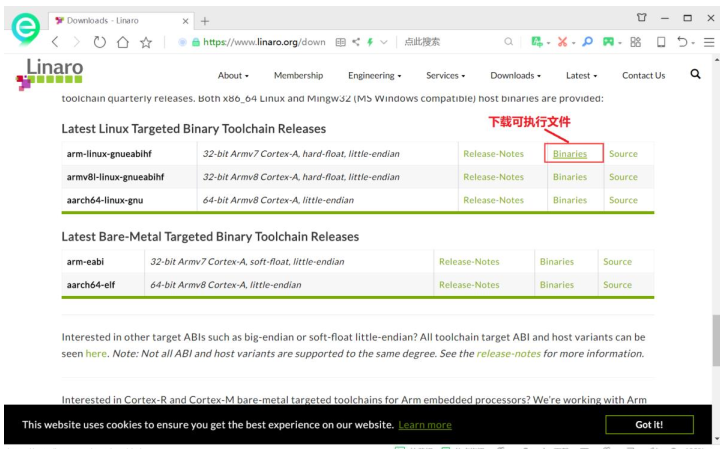
Task: Expand the translate icon dropdown arrow
Action: point(549,43)
